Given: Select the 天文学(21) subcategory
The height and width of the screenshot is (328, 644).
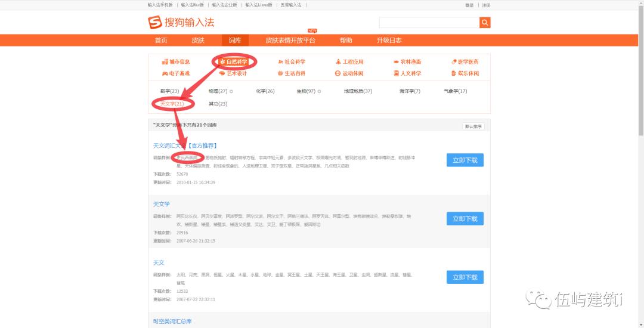Looking at the screenshot, I should [172, 104].
